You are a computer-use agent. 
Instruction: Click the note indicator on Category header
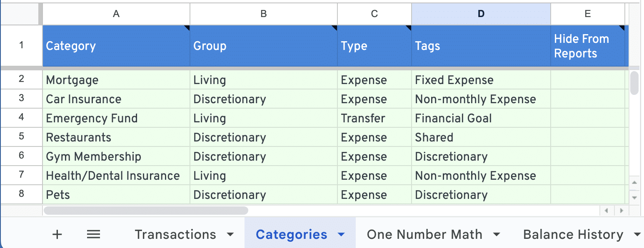(x=187, y=28)
